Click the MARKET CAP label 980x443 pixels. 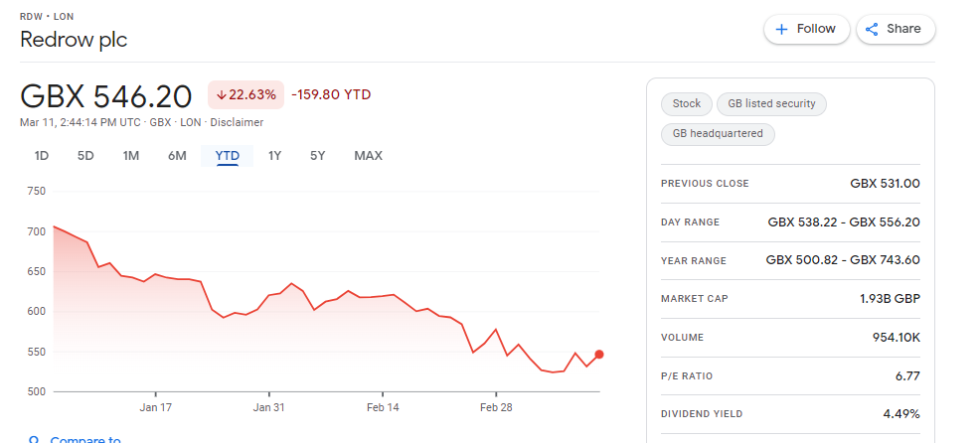pos(695,299)
